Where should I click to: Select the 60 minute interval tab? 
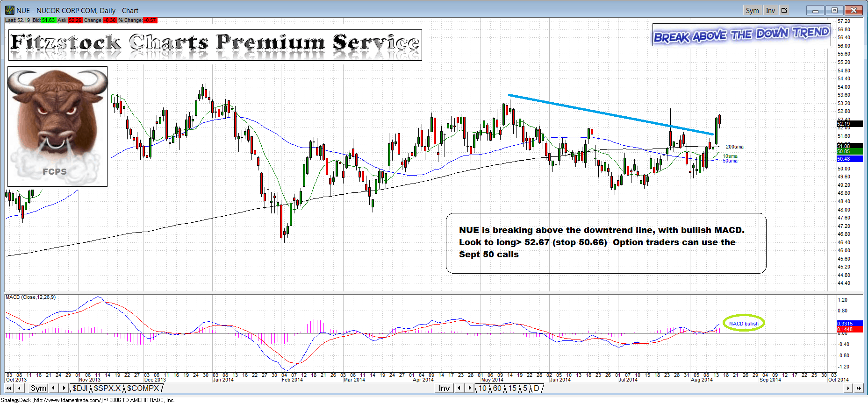[497, 388]
